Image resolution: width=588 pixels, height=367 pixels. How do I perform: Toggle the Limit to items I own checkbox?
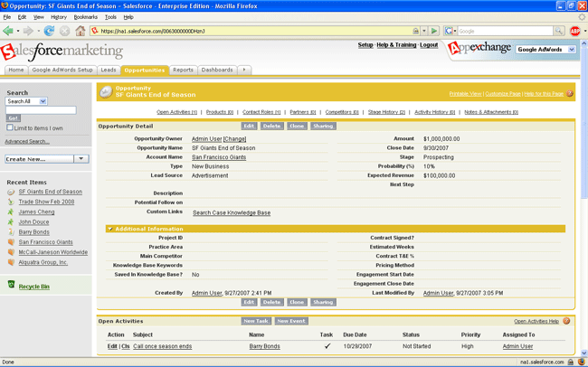click(x=10, y=127)
